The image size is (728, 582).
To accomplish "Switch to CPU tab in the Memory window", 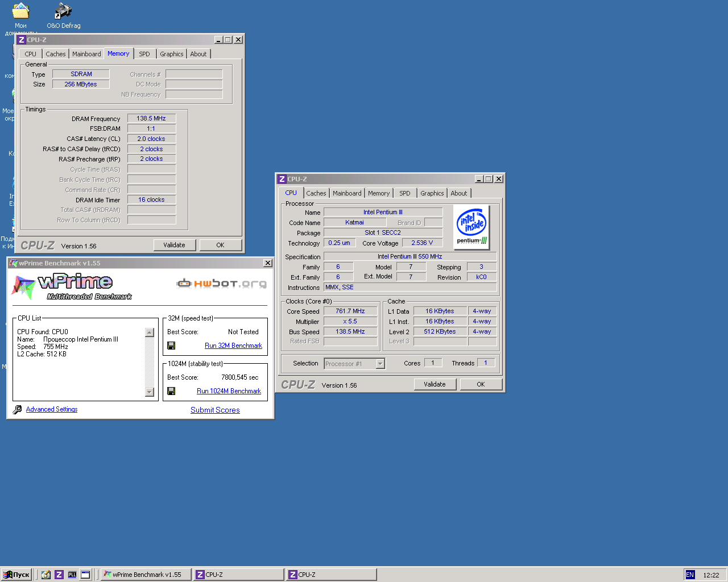I will pyautogui.click(x=31, y=54).
